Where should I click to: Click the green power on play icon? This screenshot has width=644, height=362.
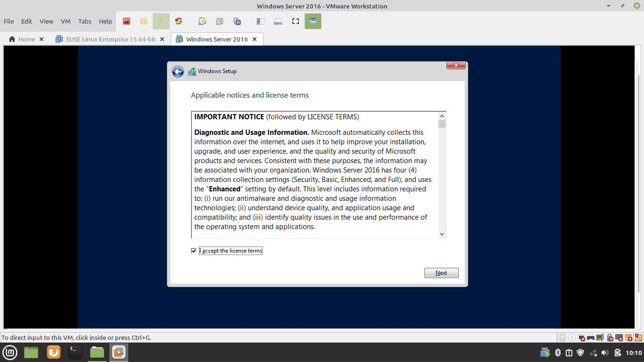tap(161, 21)
